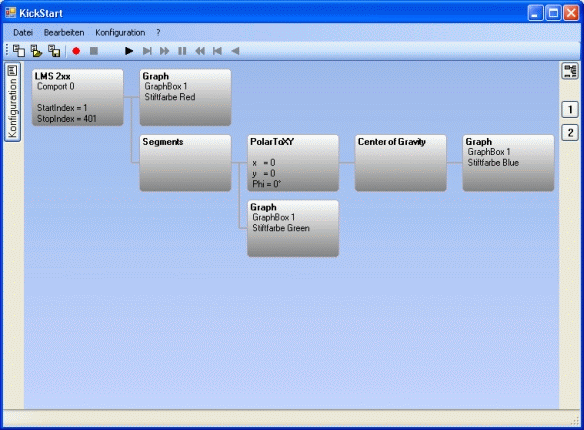Viewport: 584px width, 430px height.
Task: Open the Datei menu
Action: [23, 33]
